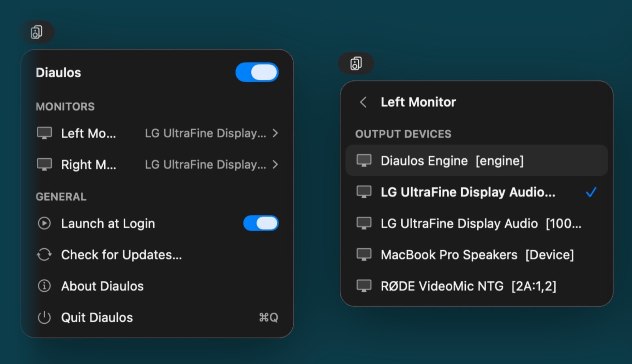
Task: Click the MONITORS section header
Action: (x=65, y=107)
